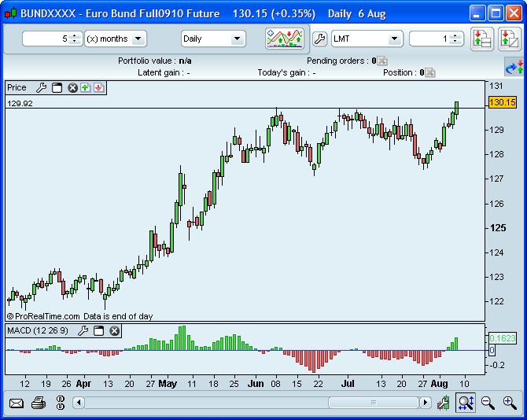Activate the magnifier zoom-fit tool
Viewport: 527px width, 420px height.
[x=466, y=403]
